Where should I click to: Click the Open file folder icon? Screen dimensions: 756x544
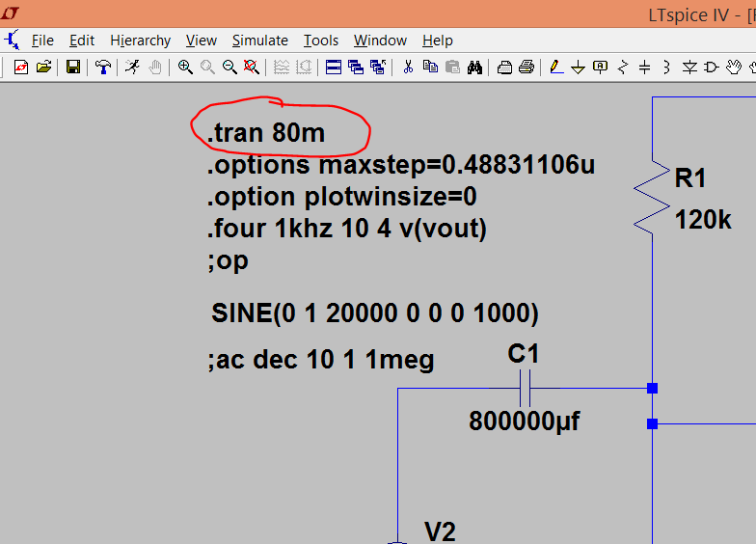tap(43, 68)
